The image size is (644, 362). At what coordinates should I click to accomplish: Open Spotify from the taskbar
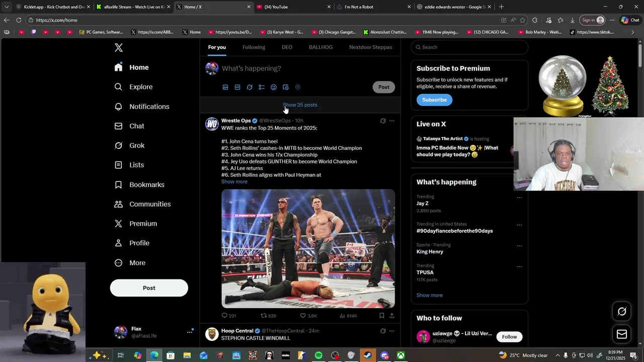point(318,355)
